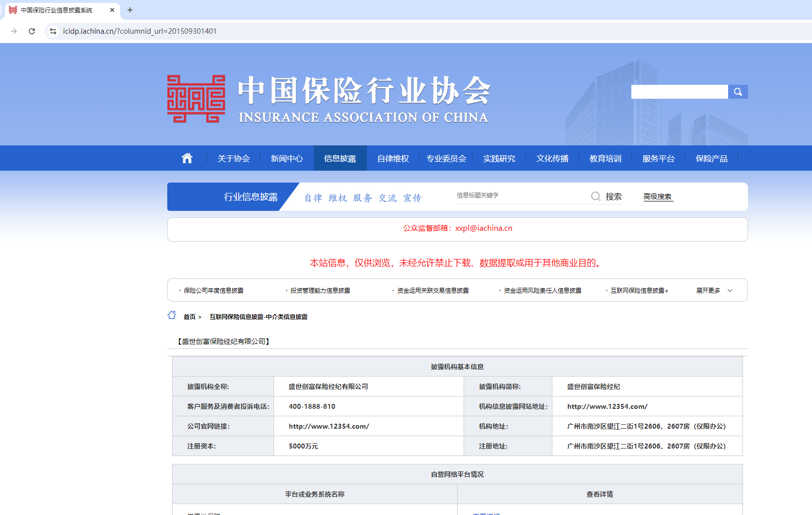
Task: Reload the page with refresh icon
Action: coord(32,31)
